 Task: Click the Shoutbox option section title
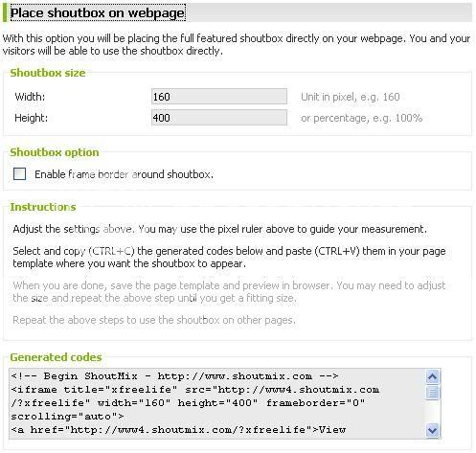[55, 152]
